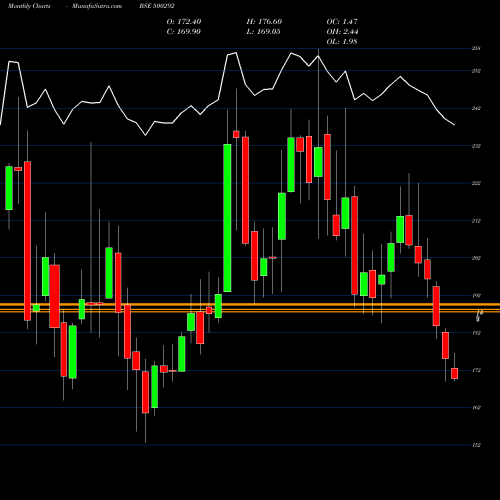
Task: Click the 242 price axis label
Action: tap(476, 108)
